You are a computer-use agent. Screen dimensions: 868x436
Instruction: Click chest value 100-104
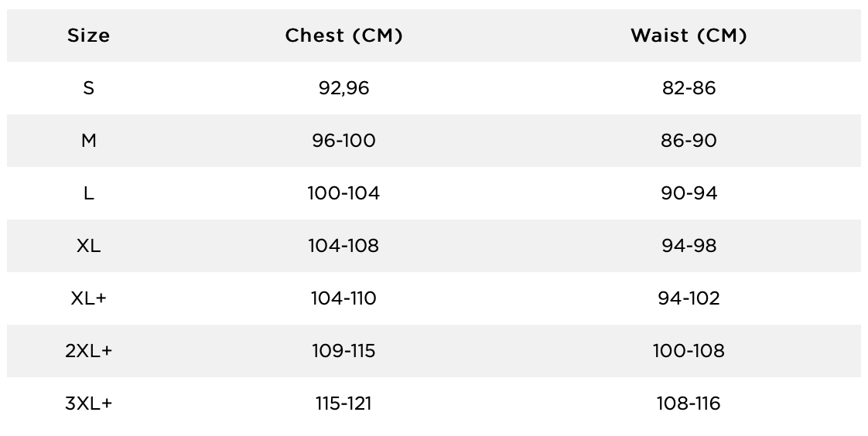[343, 193]
